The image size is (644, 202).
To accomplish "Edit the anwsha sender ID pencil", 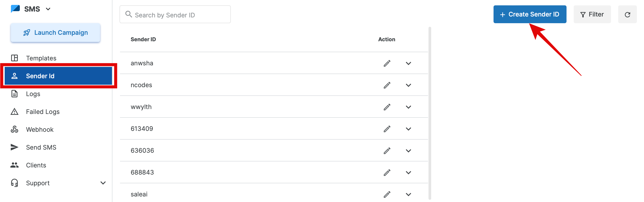I will (387, 63).
